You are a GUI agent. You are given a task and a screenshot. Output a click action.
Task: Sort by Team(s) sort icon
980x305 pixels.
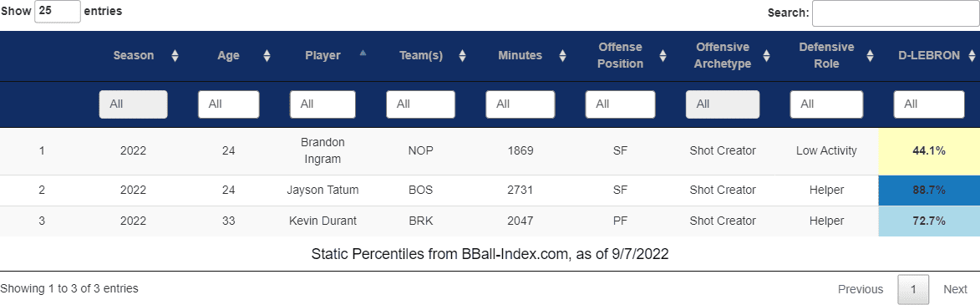point(463,56)
